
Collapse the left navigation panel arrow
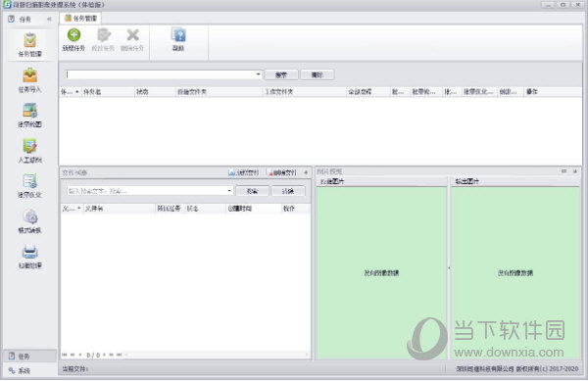click(49, 19)
